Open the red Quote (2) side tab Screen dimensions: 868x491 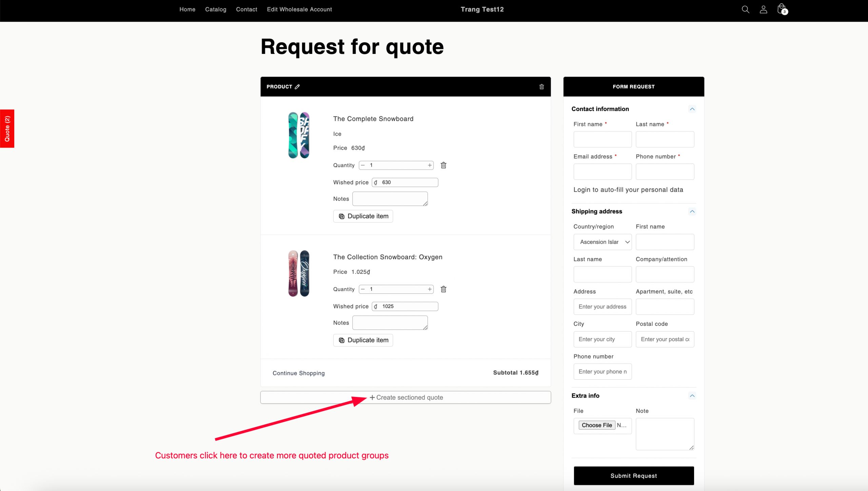[x=7, y=129]
